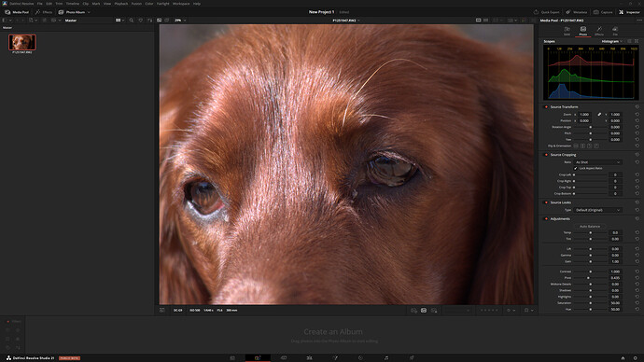Open the Metadata panel
The width and height of the screenshot is (644, 362).
[x=577, y=12]
